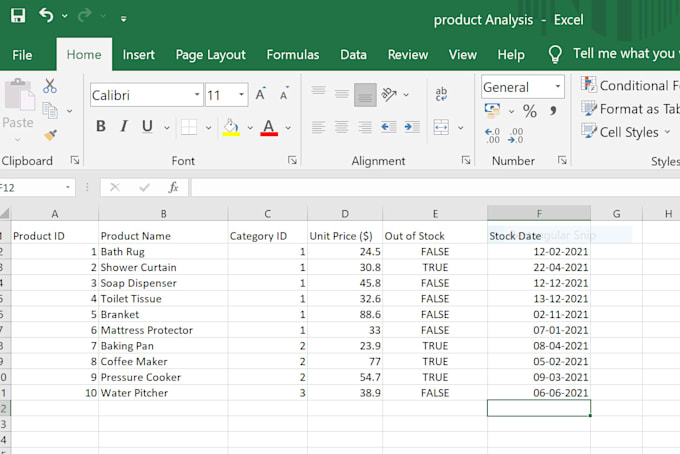Viewport: 680px width, 454px height.
Task: Open the File tab
Action: coord(22,55)
